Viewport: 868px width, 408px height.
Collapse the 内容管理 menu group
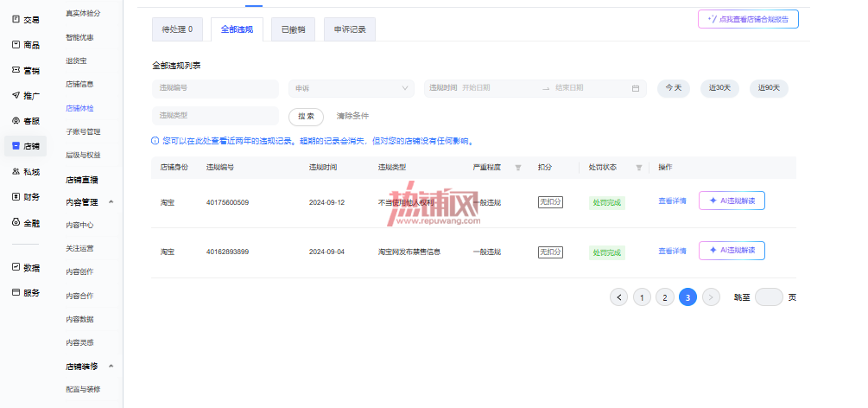tap(111, 202)
